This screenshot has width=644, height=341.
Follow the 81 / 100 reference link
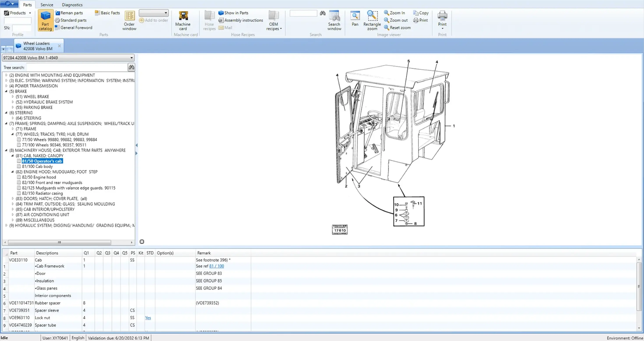[x=216, y=266]
